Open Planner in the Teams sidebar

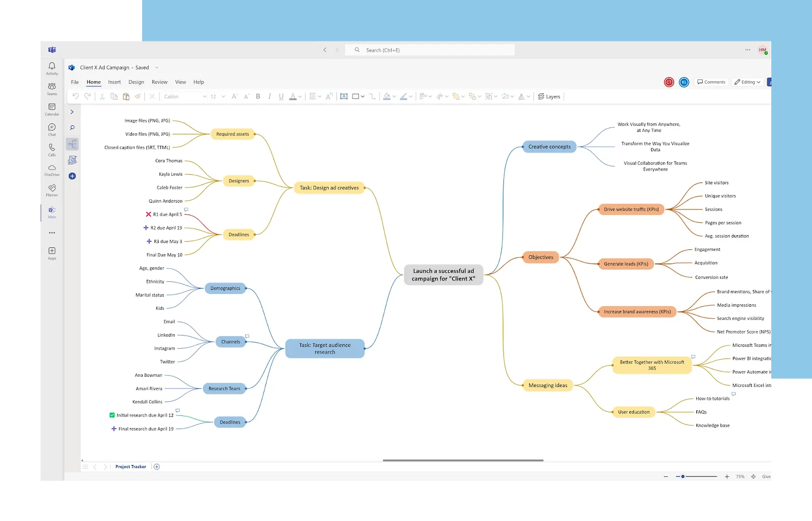52,190
